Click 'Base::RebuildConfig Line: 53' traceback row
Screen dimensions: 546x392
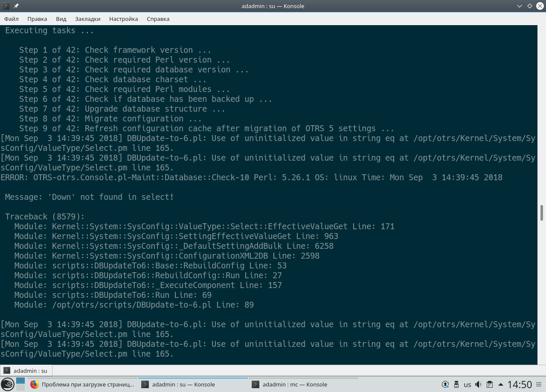coord(151,265)
